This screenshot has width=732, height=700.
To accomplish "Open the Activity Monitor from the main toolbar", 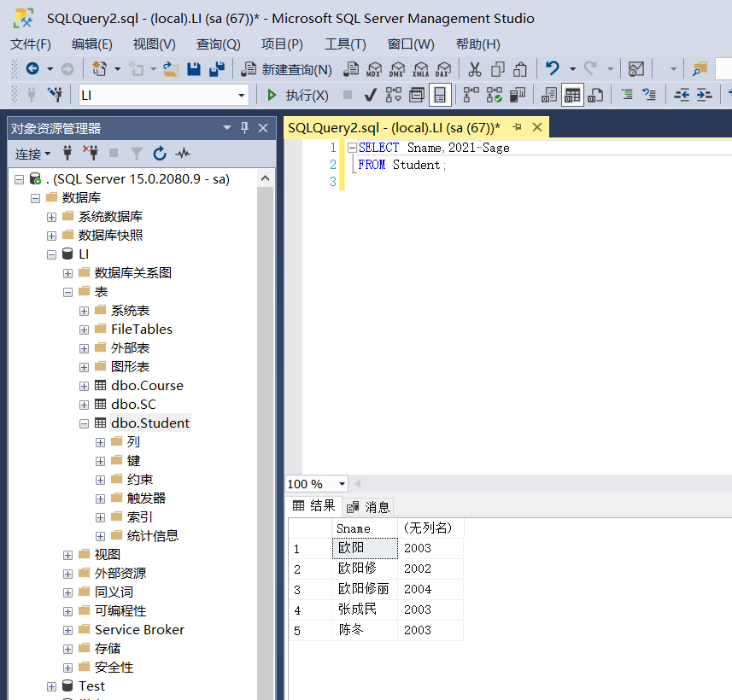I will (x=636, y=69).
